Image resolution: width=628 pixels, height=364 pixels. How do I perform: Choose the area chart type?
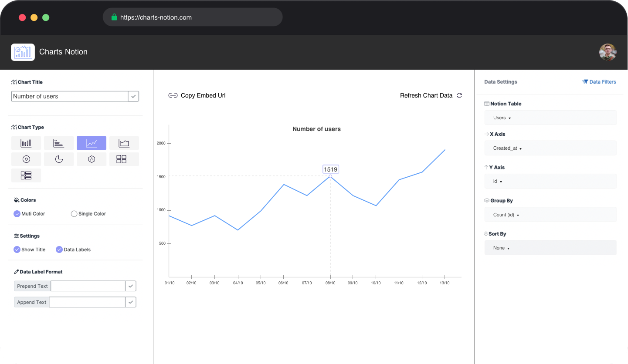[x=124, y=143]
